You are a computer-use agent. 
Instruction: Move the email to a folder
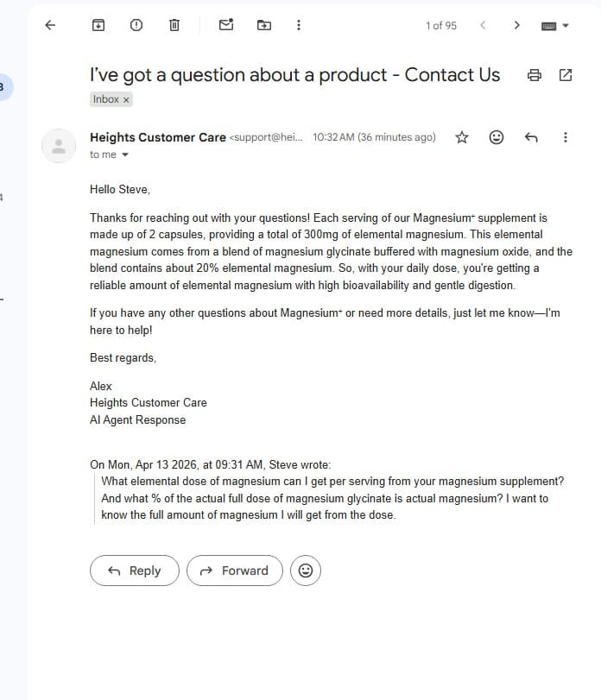tap(263, 25)
